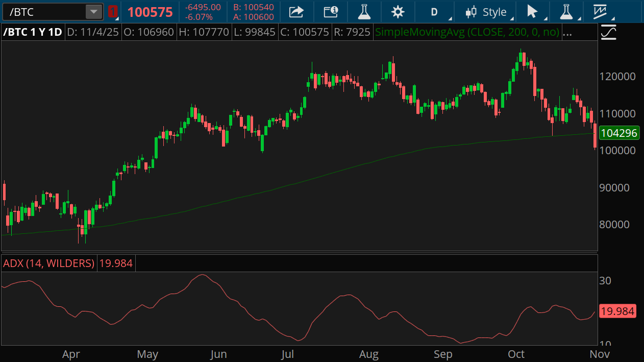Click the SimpleMovingAvg study label

(466, 33)
